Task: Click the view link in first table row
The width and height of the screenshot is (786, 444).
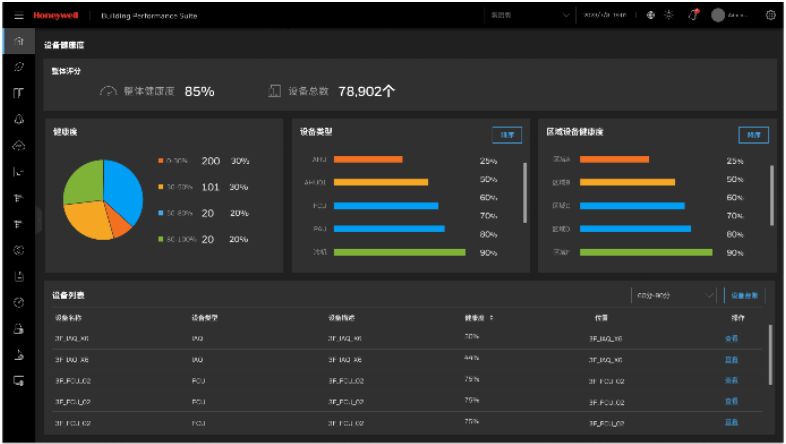Action: coord(730,338)
